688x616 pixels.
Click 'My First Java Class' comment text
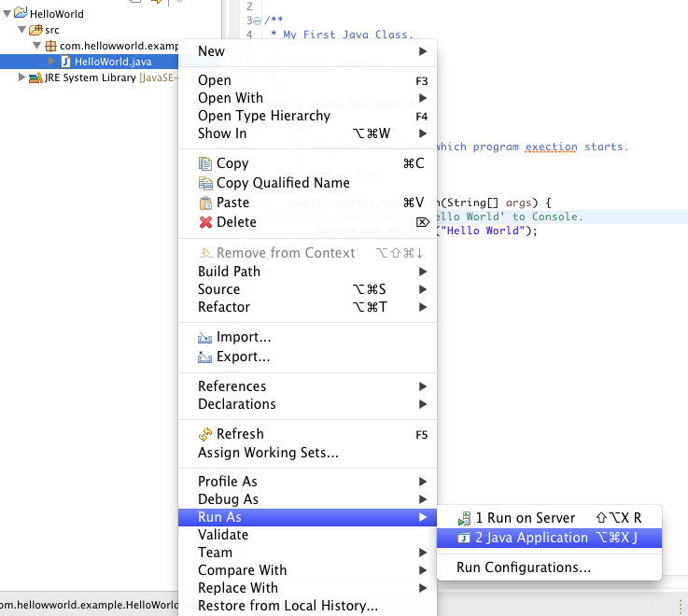347,35
